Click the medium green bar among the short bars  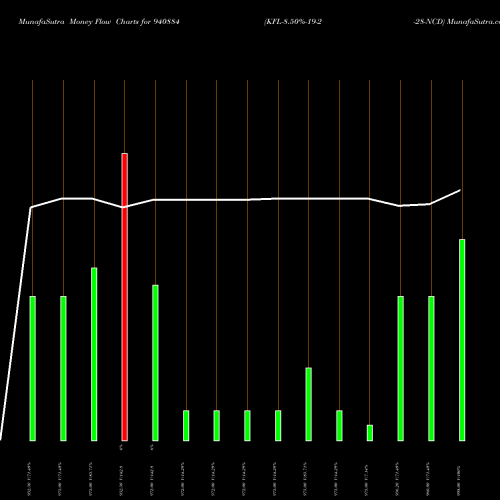(x=308, y=404)
